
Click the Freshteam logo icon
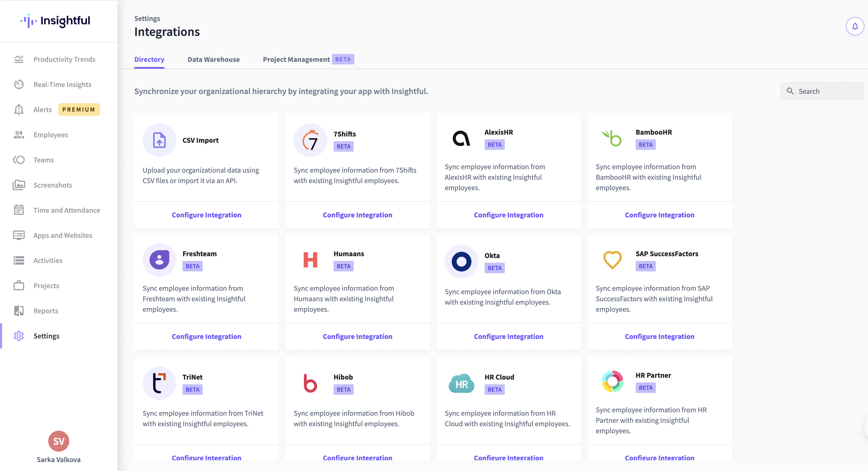pyautogui.click(x=159, y=260)
